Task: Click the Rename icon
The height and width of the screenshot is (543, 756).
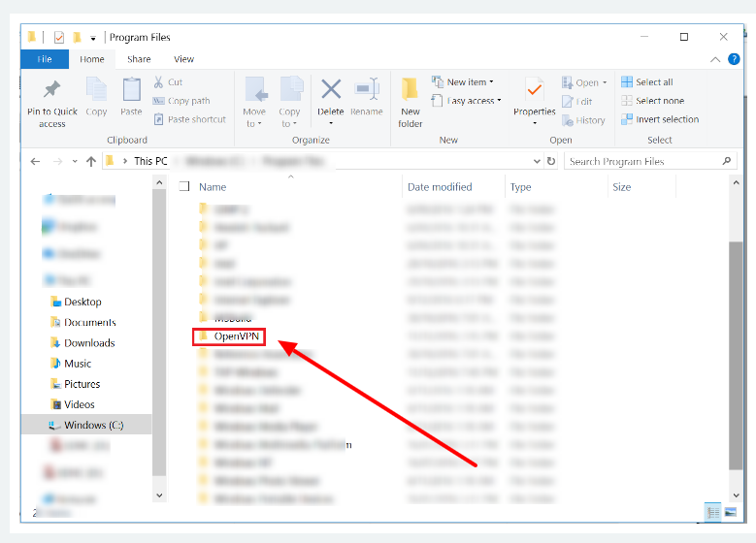Action: (x=367, y=88)
